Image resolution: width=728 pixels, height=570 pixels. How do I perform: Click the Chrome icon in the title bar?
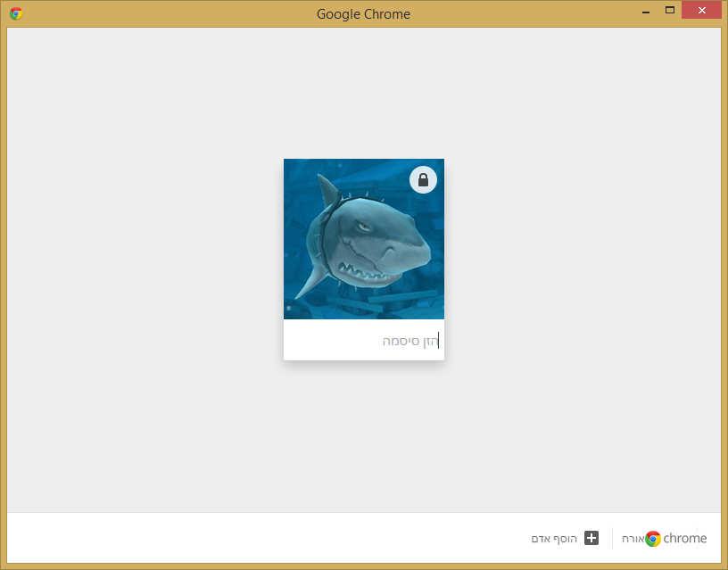(x=16, y=13)
